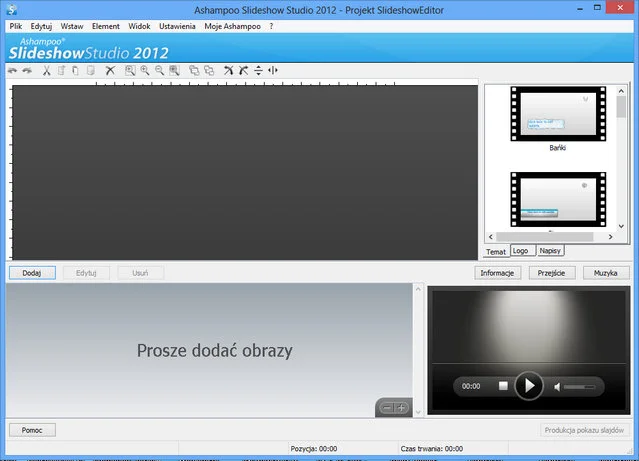Click the Paste clipboard icon
Screen dimensions: 639x461
[x=75, y=71]
